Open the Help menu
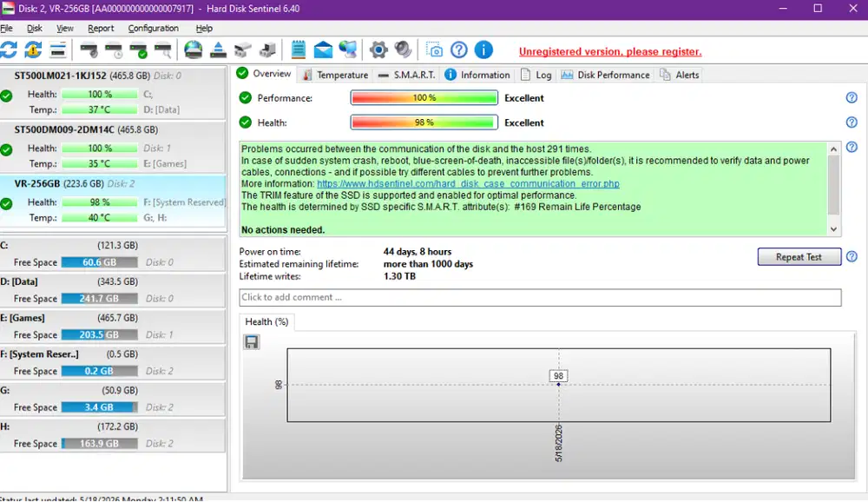Viewport: 868px width, 502px height. (204, 29)
